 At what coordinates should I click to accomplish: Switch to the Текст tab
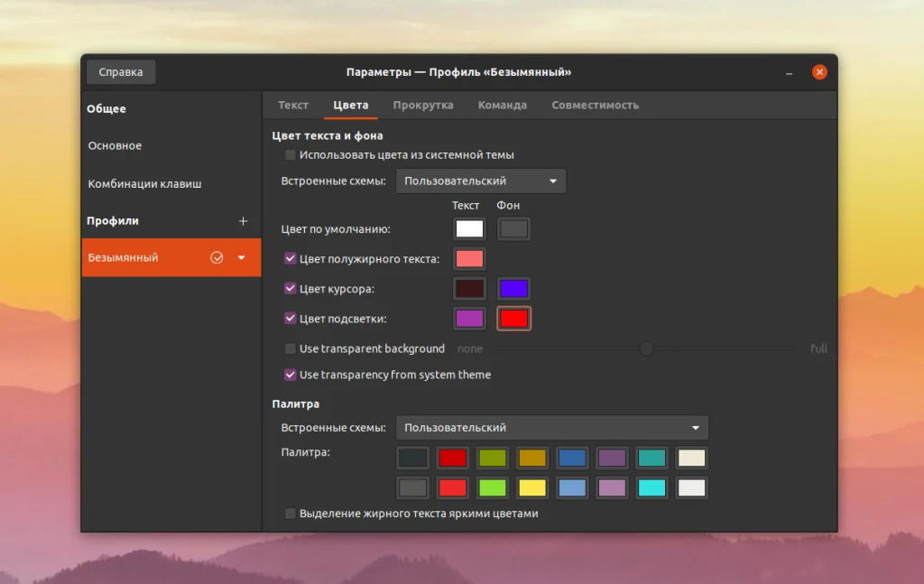pos(292,105)
